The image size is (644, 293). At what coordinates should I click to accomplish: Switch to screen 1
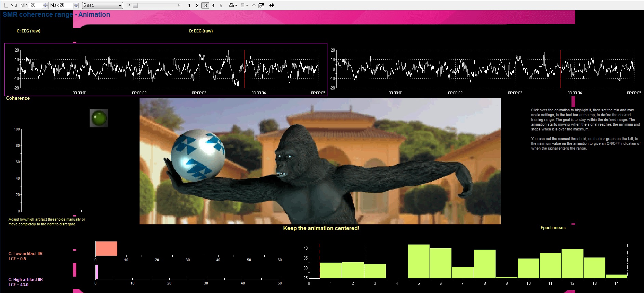(189, 5)
